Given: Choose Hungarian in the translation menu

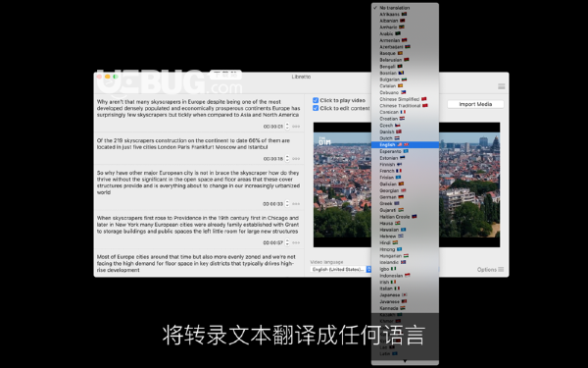Looking at the screenshot, I should point(405,256).
